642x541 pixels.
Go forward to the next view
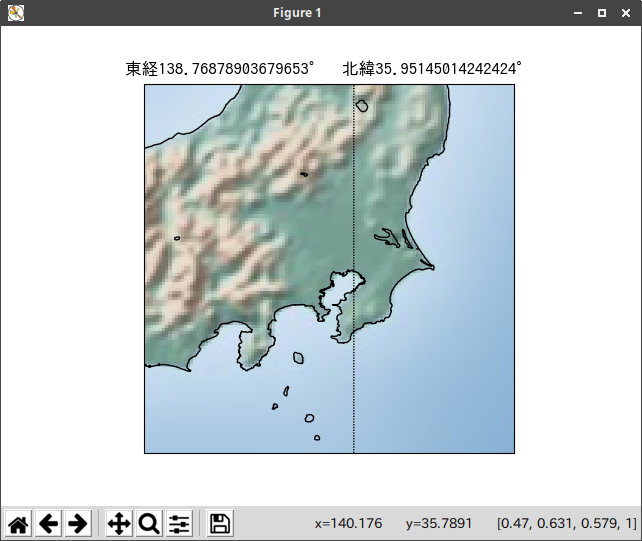coord(78,523)
